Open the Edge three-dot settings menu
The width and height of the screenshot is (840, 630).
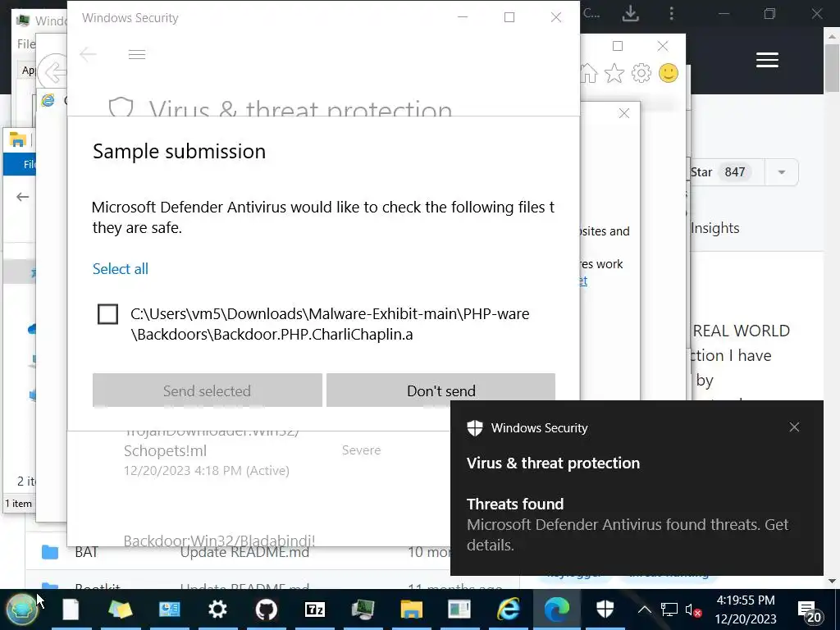671,14
